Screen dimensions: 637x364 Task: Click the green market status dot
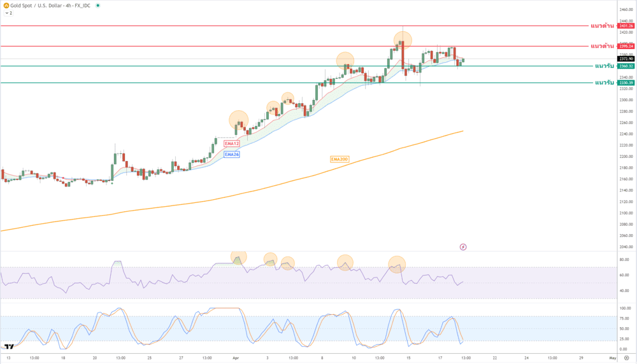click(x=97, y=5)
